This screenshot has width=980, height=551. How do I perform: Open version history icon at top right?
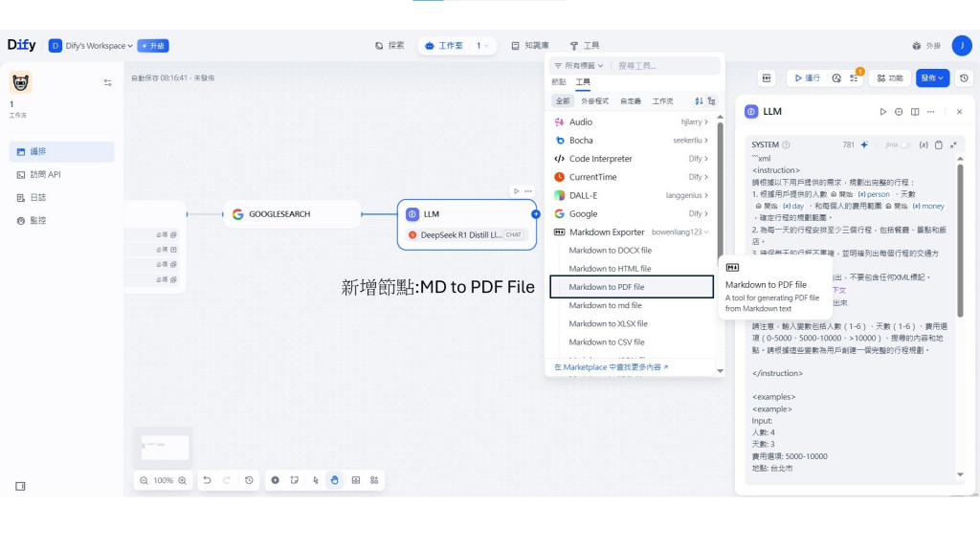pyautogui.click(x=964, y=78)
